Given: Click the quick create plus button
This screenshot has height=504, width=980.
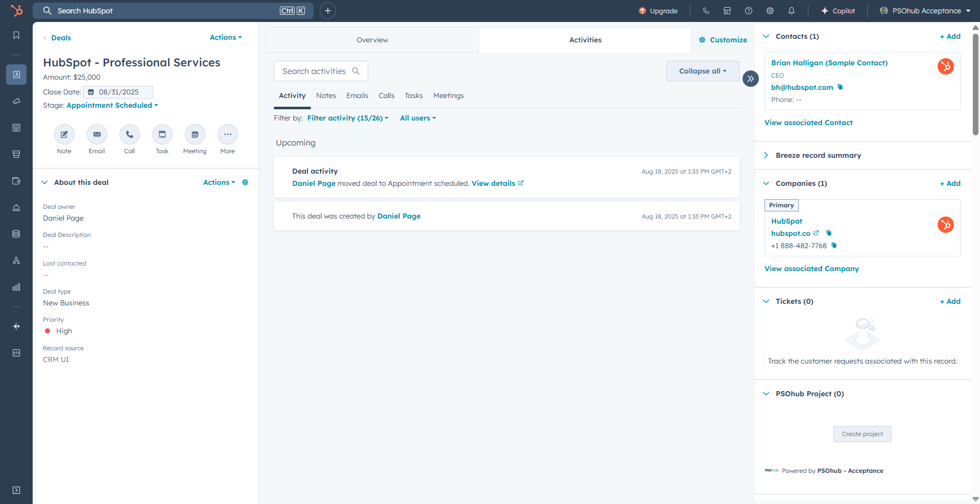Looking at the screenshot, I should coord(328,11).
